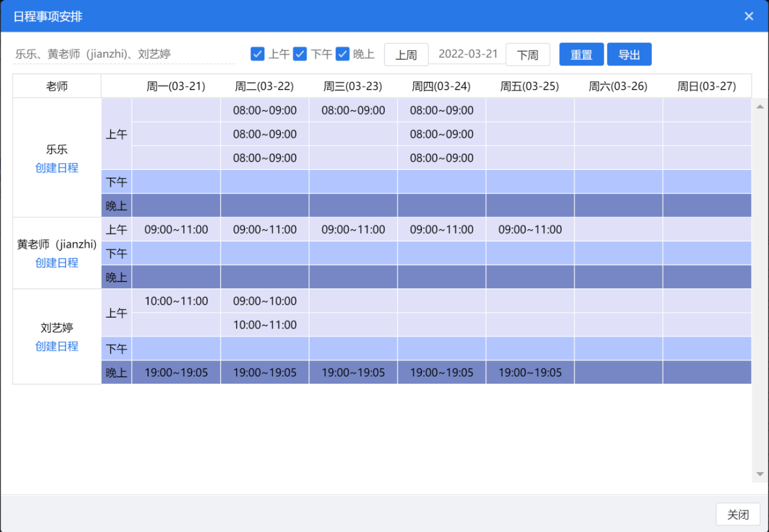Screen dimensions: 769x532
Task: Click the 周六(03-26) column header
Action: pyautogui.click(x=618, y=86)
